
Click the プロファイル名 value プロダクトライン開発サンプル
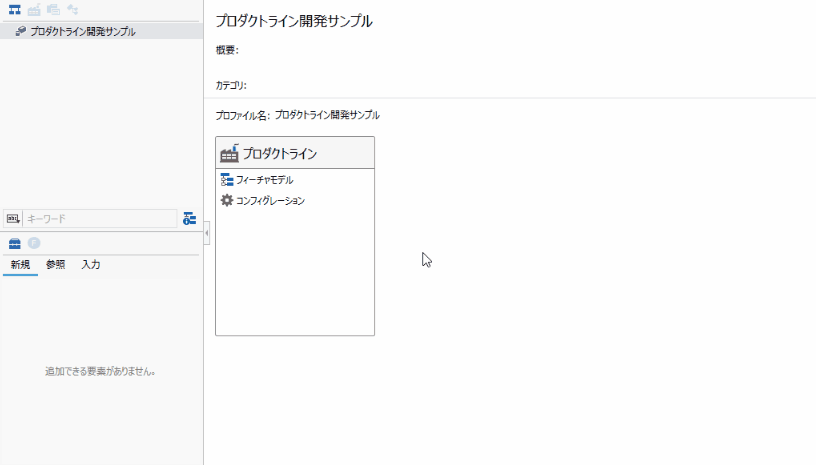coord(327,115)
